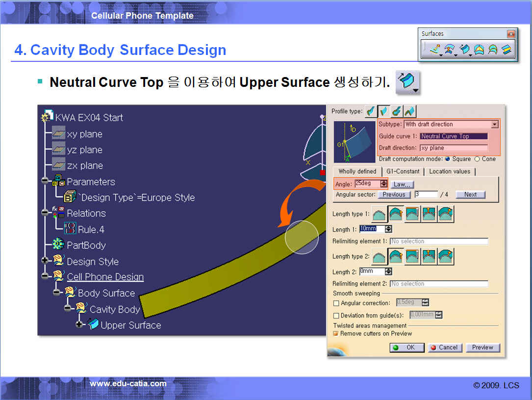The width and height of the screenshot is (532, 400).
Task: Collapse the Cell Phone Design node
Action: 45,276
